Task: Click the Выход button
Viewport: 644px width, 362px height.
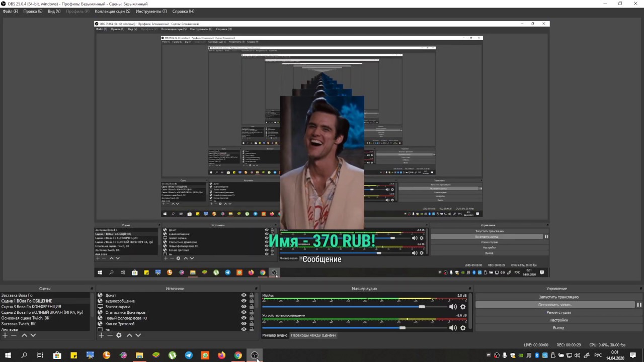Action: (558, 328)
